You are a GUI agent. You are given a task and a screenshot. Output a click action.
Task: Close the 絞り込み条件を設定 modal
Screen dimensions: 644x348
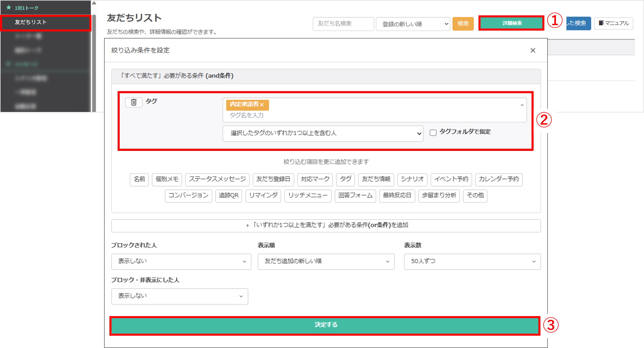(x=533, y=50)
